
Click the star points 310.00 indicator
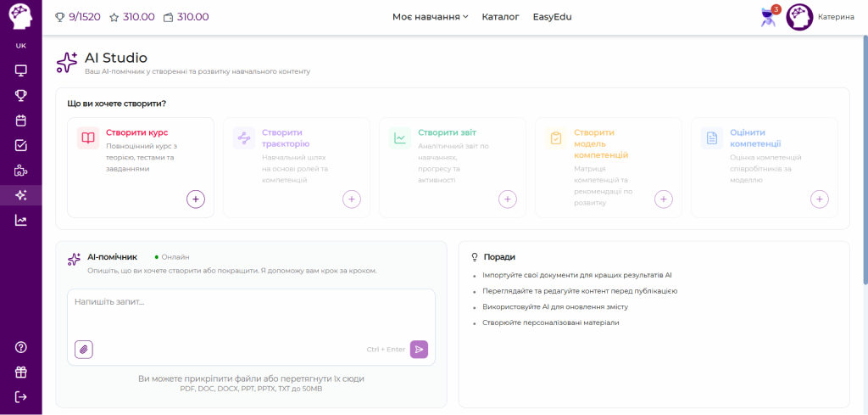(x=132, y=17)
